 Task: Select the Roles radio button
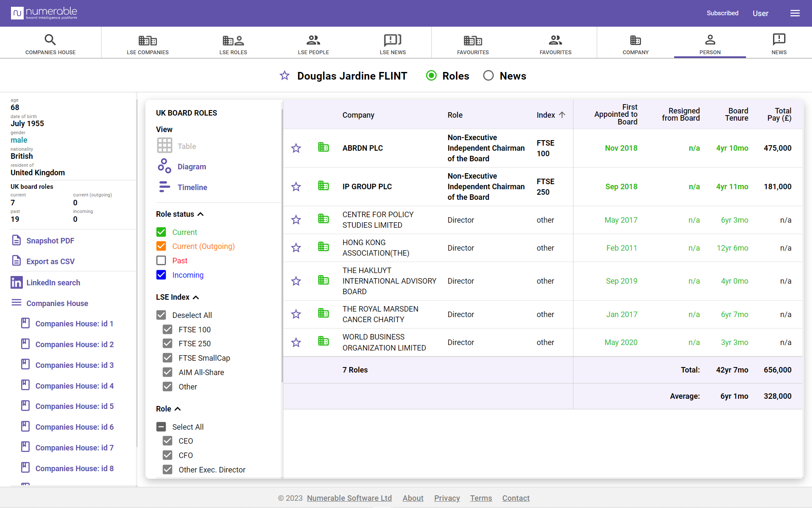pos(431,76)
